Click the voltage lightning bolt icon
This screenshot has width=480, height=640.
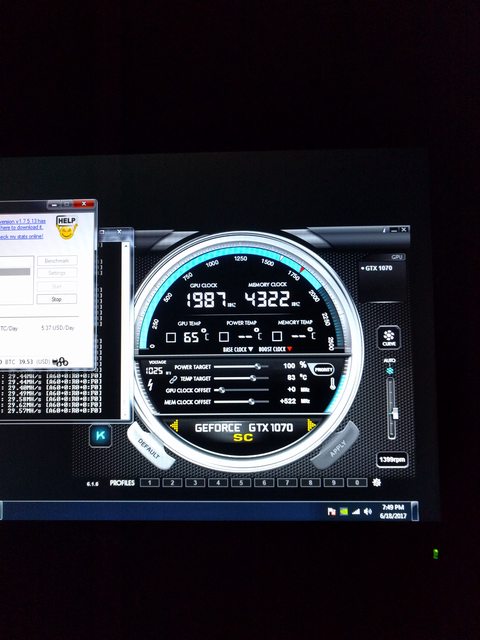(x=150, y=384)
